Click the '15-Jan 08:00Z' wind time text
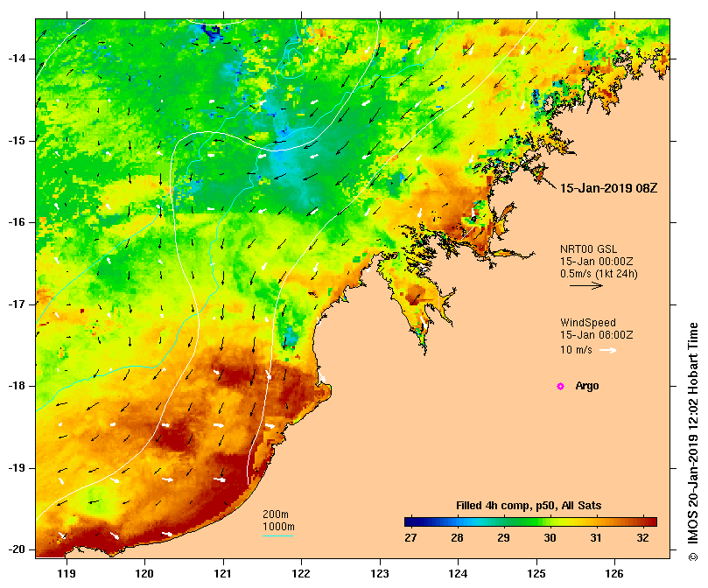Screen dimensions: 708x588 tap(596, 335)
